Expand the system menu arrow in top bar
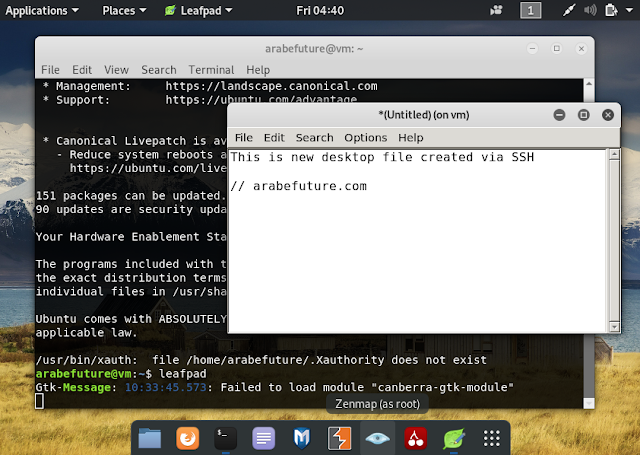The height and width of the screenshot is (455, 640). pos(629,10)
